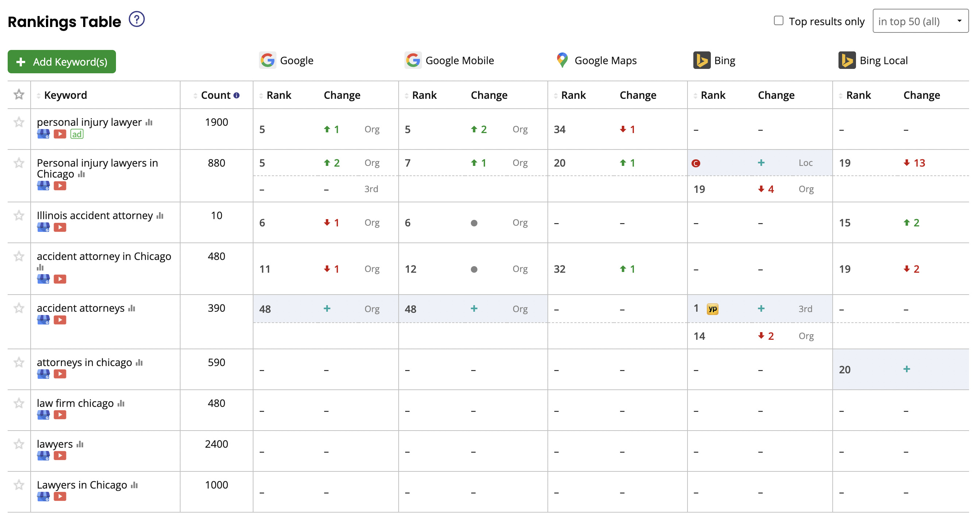This screenshot has width=980, height=525.
Task: Click the Google Business store icon under lawyers
Action: [43, 455]
